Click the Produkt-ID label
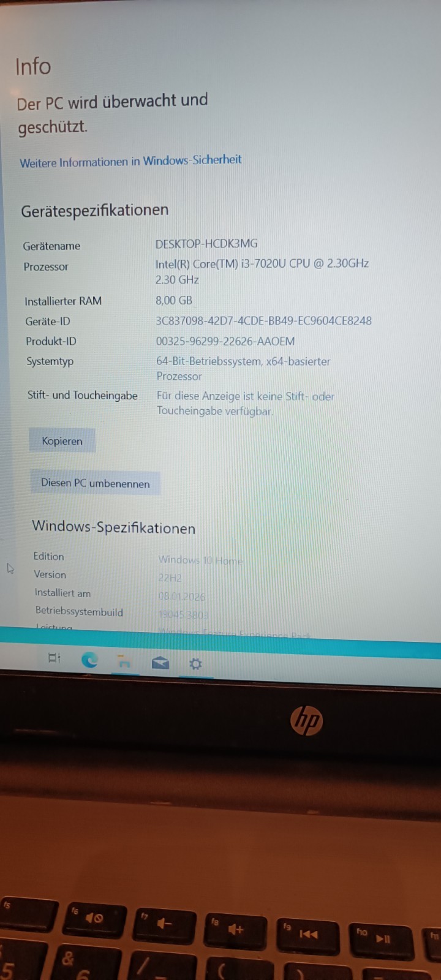Viewport: 441px width, 980px height. pos(51,341)
